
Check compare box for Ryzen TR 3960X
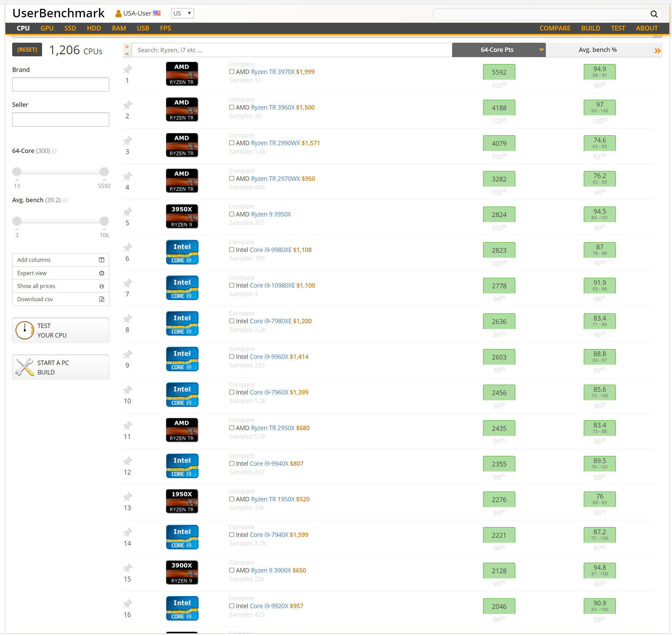(x=232, y=107)
